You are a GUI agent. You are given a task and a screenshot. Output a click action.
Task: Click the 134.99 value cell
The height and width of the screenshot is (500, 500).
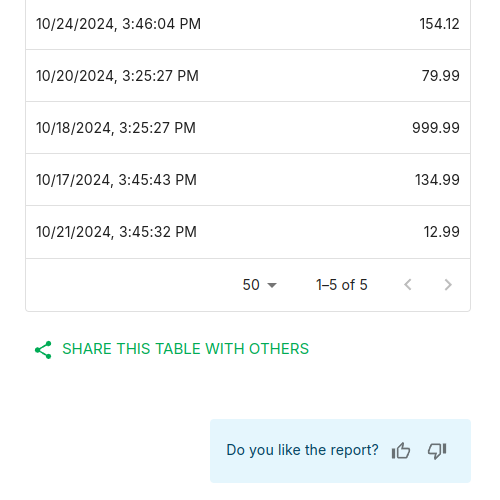(437, 180)
